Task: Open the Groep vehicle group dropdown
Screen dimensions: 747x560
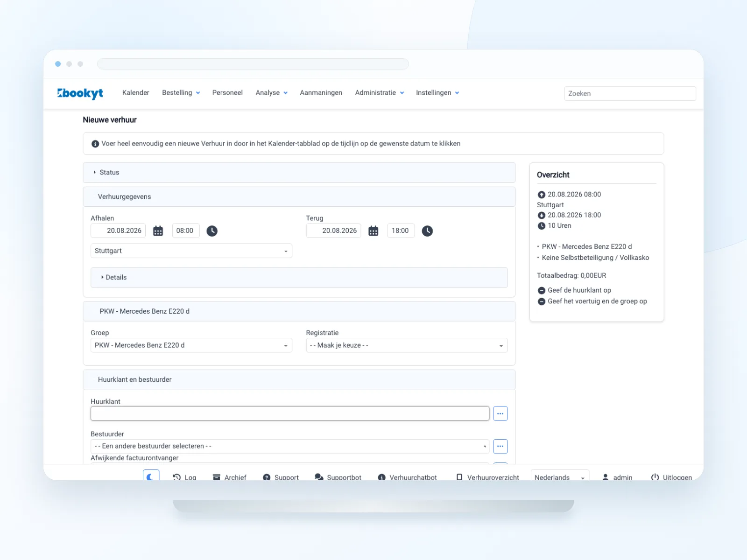Action: pos(191,345)
